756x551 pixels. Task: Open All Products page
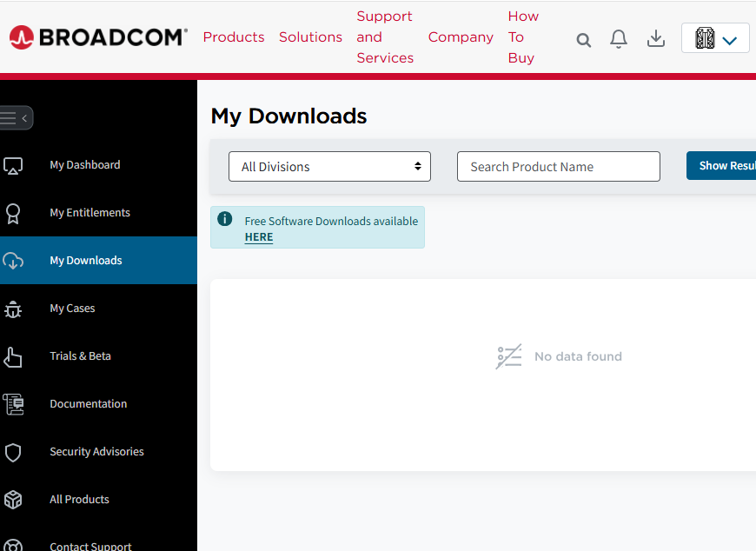click(80, 500)
